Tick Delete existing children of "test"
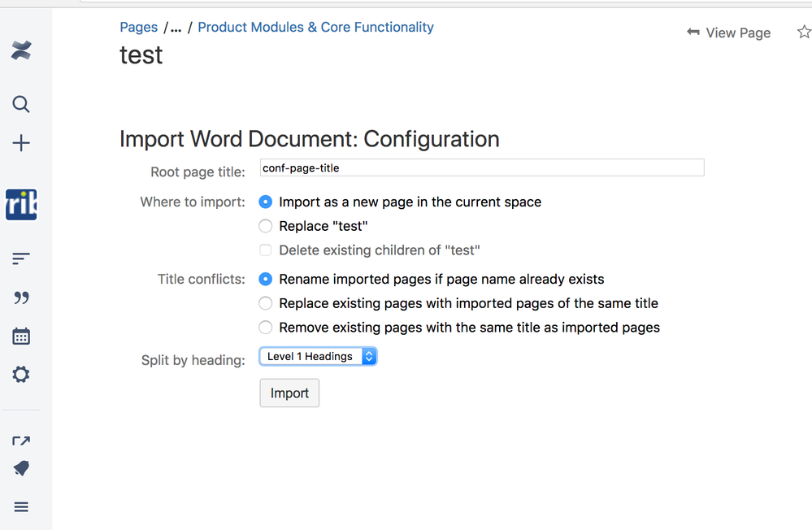 point(265,250)
